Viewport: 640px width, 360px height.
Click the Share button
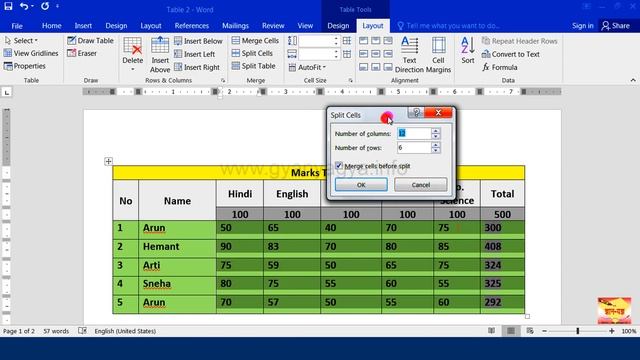pos(616,26)
